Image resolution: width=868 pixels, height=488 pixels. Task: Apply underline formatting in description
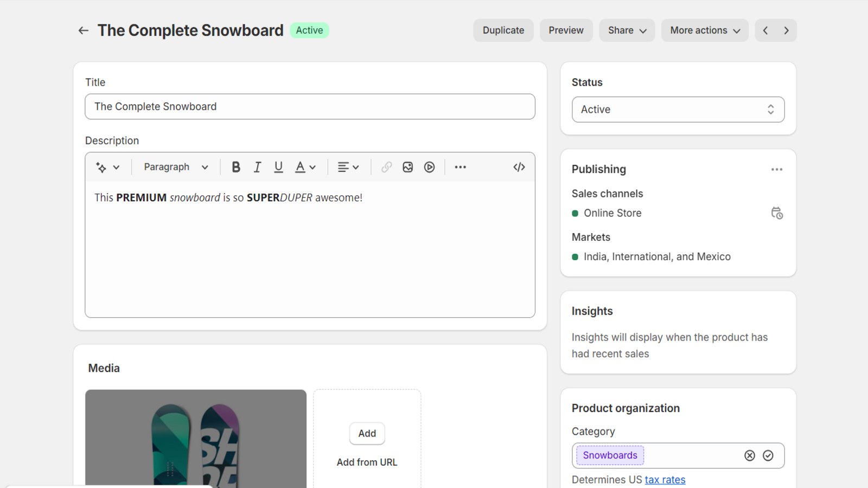tap(278, 167)
